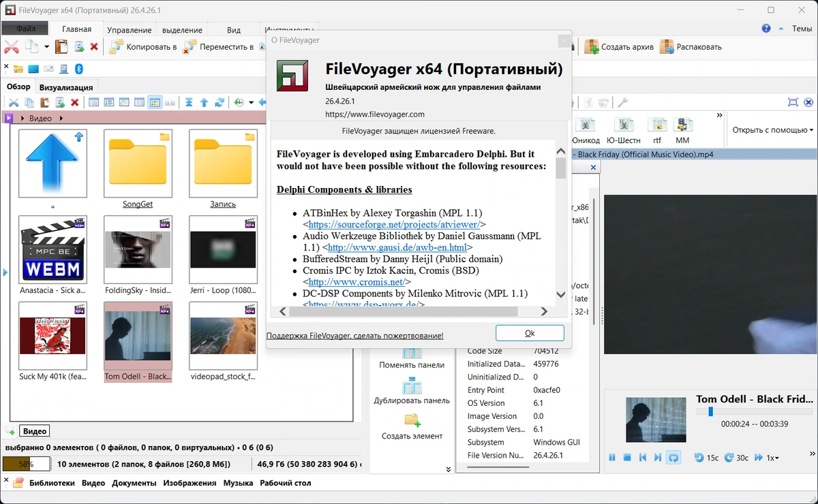The width and height of the screenshot is (818, 504).
Task: Switch to the Главная ribbon tab
Action: pos(76,29)
